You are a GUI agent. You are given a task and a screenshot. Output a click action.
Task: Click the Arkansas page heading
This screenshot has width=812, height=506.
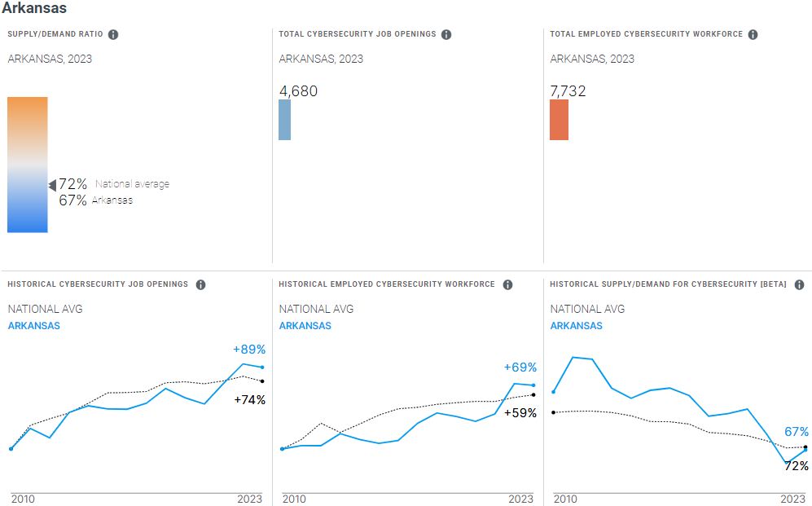coord(34,8)
